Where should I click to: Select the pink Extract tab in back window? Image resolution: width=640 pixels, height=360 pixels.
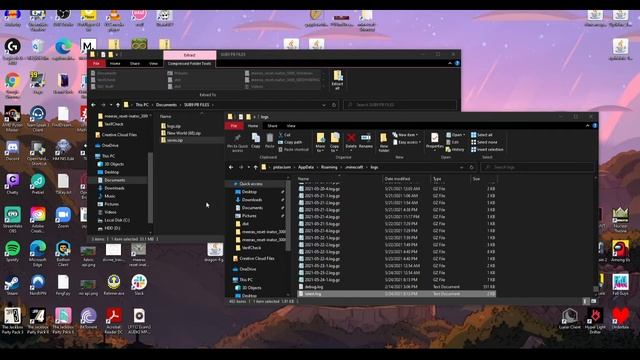coord(189,55)
